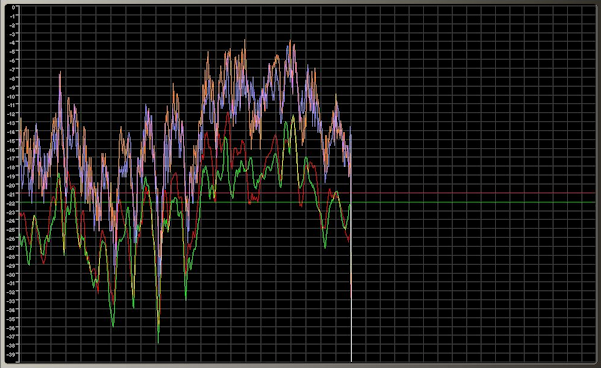The width and height of the screenshot is (601, 368).
Task: Click the -30 label on the dB scale
Action: coord(12,274)
